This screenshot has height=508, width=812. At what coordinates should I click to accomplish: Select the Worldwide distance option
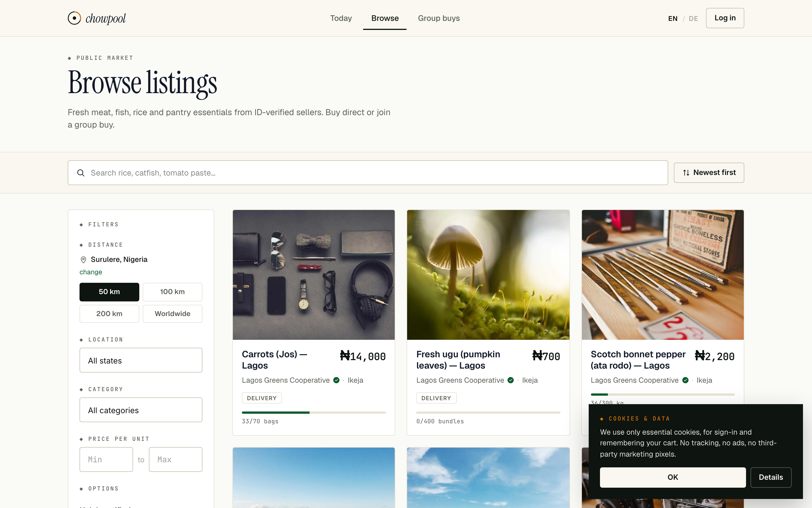[173, 314]
